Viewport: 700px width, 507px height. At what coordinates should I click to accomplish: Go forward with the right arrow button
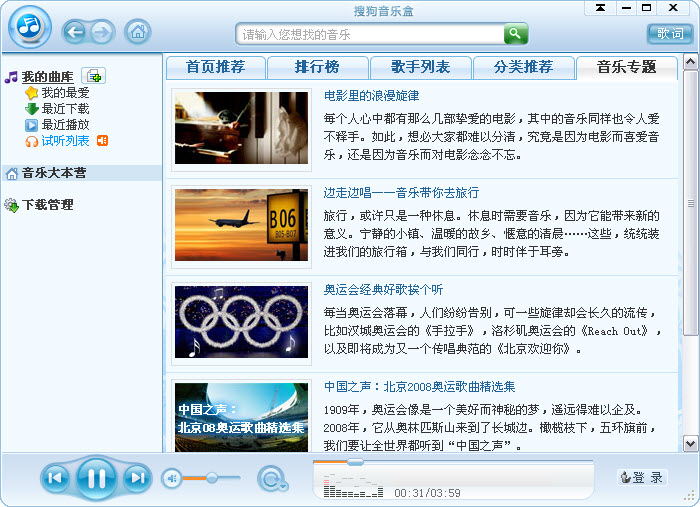tap(102, 32)
